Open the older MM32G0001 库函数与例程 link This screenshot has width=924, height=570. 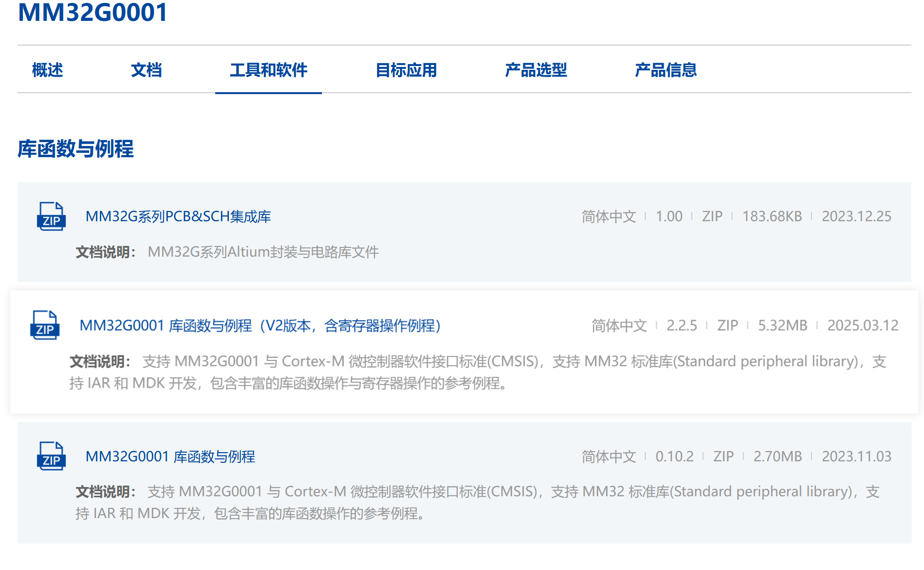click(170, 456)
